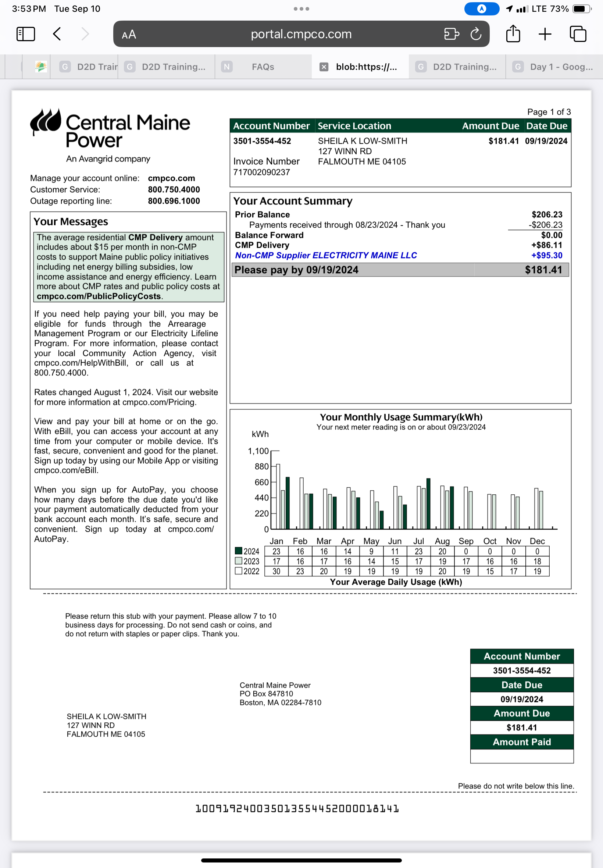
Task: Tap the portal.cmpco.com address field
Action: coord(301,34)
